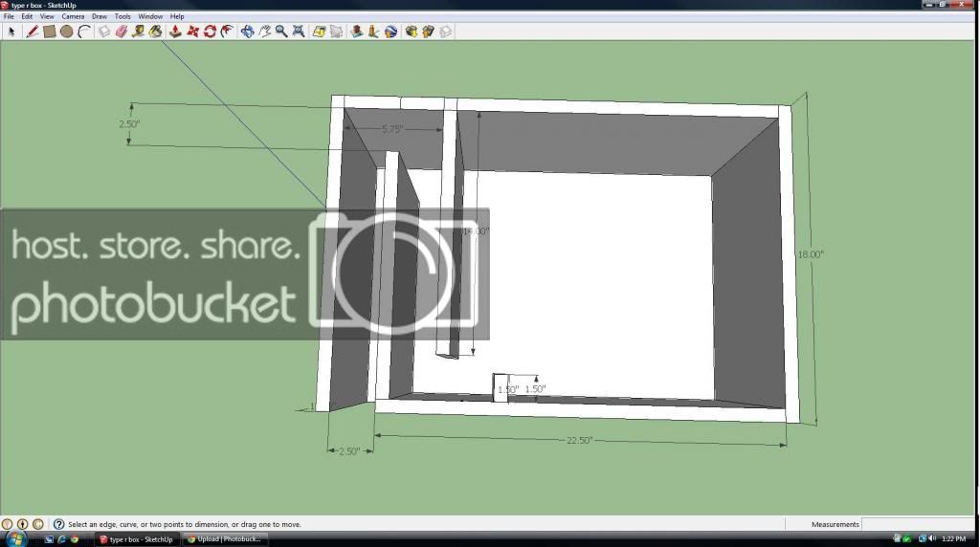Choose the Zoom magnifier tool
Screen dimensions: 980x547
pos(281,32)
